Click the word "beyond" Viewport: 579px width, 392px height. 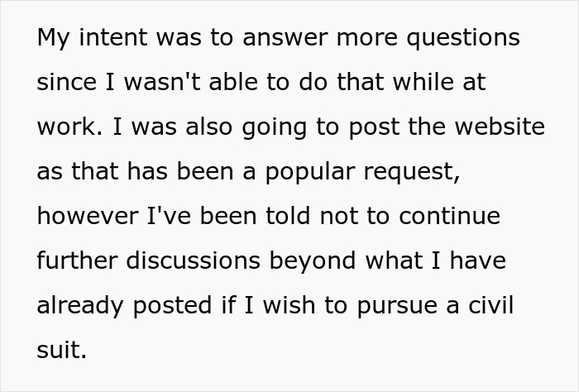pos(313,262)
